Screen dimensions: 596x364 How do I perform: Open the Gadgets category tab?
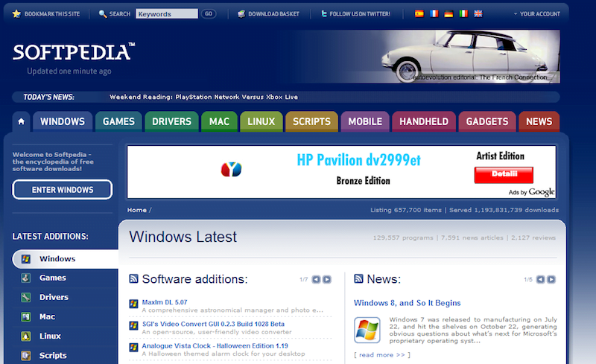487,121
